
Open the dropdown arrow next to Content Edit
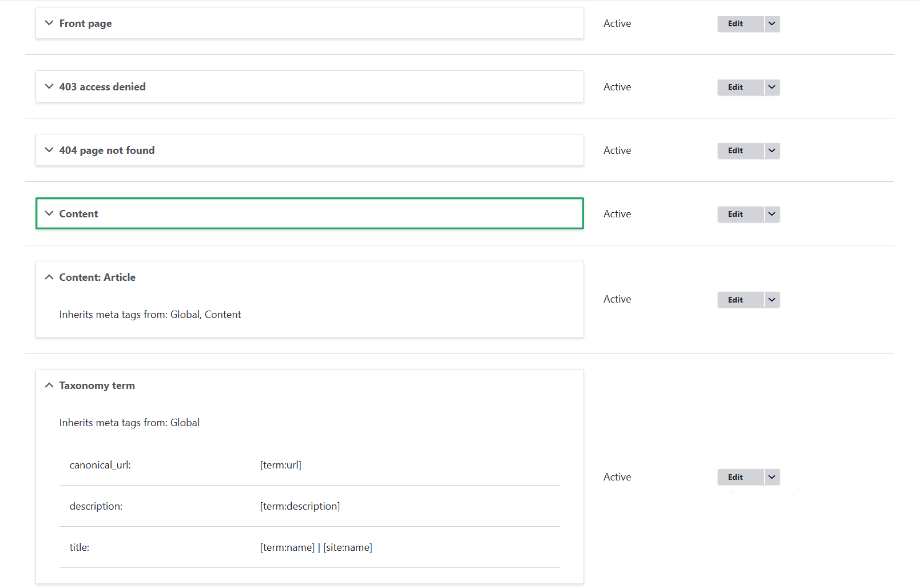[771, 214]
